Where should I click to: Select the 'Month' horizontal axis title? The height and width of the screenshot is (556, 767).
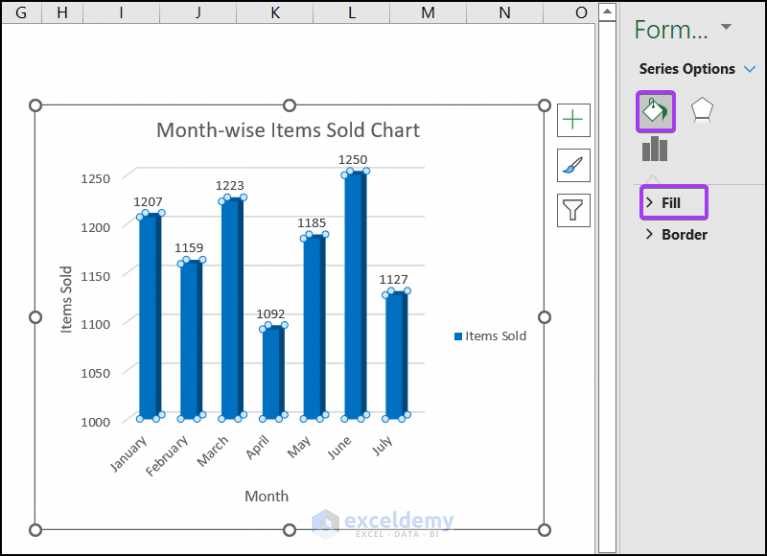pos(267,496)
